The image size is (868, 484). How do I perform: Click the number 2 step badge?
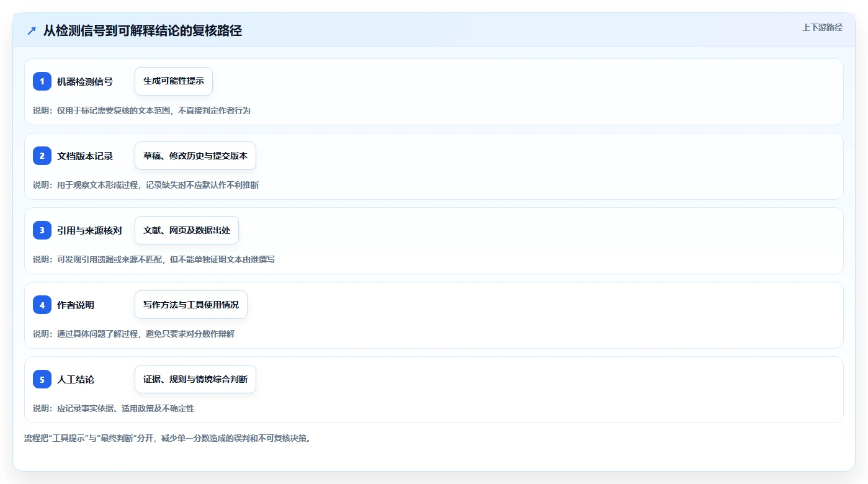click(x=42, y=156)
